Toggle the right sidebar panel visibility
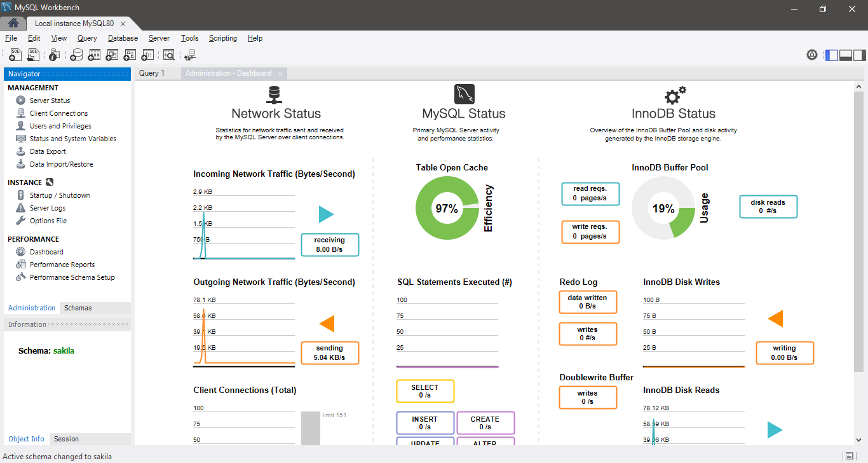868x463 pixels. pos(860,55)
